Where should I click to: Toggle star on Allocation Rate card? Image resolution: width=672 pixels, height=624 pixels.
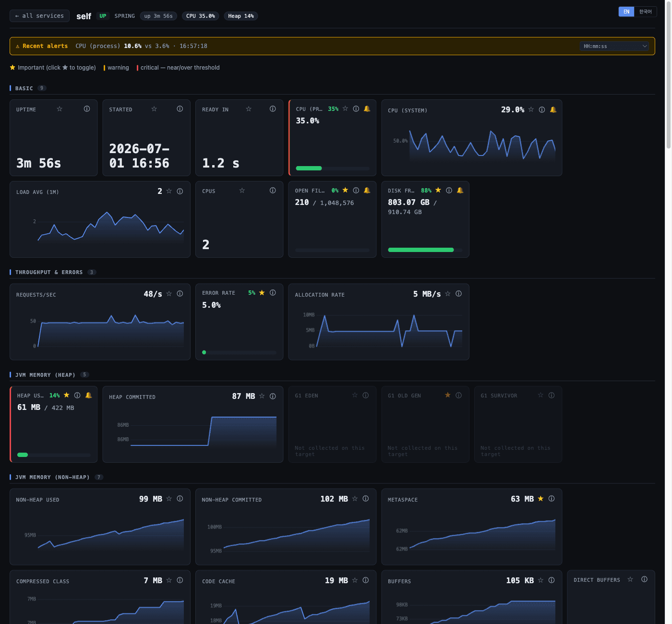[448, 294]
